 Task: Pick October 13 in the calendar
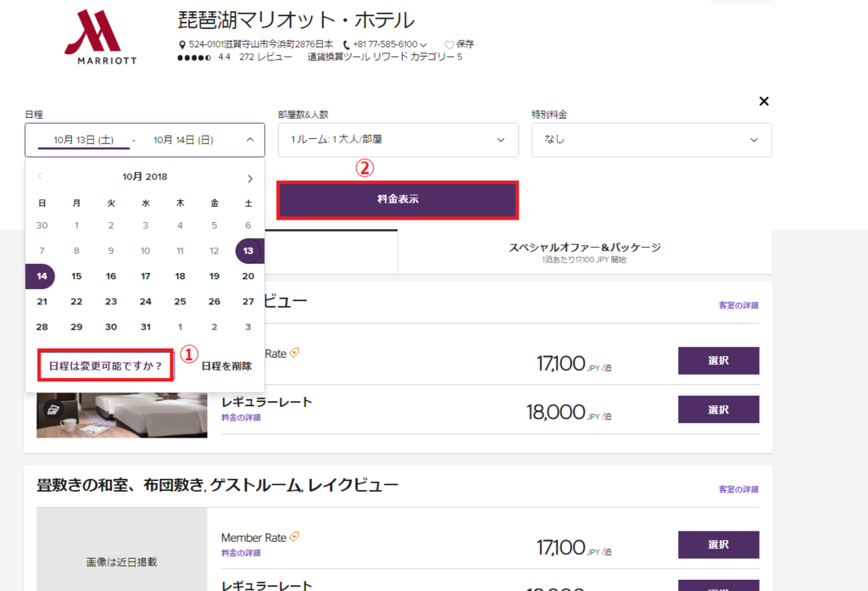pyautogui.click(x=248, y=251)
